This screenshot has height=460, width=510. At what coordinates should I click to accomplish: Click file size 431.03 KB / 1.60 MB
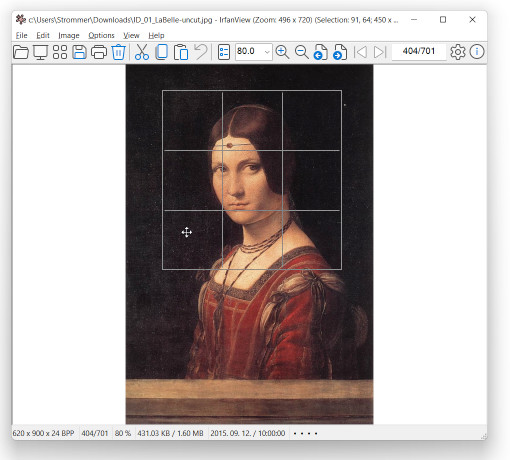coord(170,433)
